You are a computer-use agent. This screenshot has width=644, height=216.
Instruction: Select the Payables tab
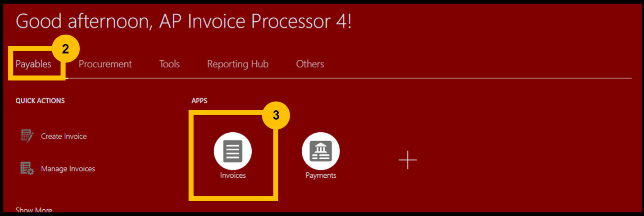[x=33, y=64]
